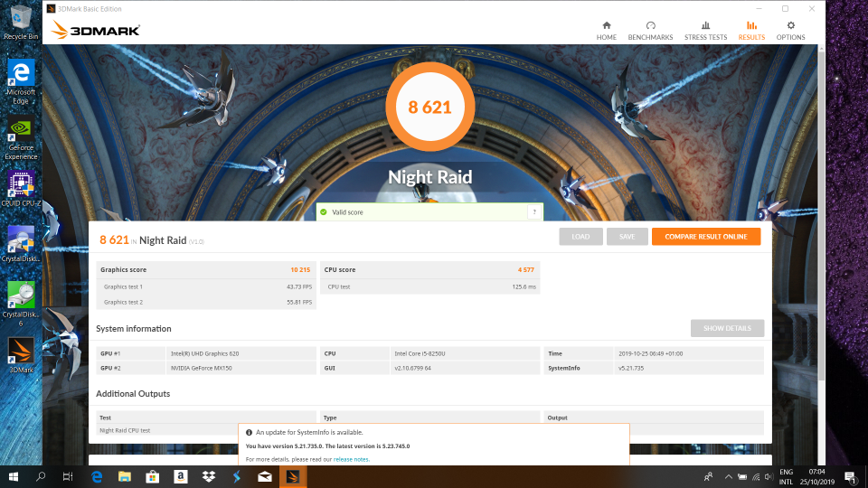Open GeForce Experience desktop icon
868x488 pixels.
coord(20,136)
